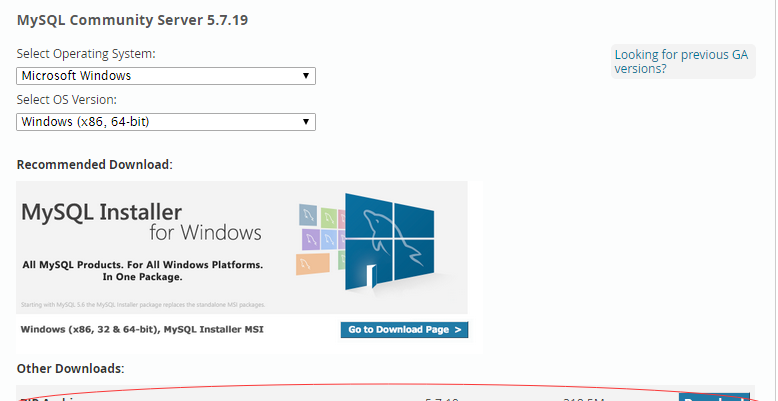Click the Other Downloads label
Viewport: 778px width, 401px height.
pos(70,369)
